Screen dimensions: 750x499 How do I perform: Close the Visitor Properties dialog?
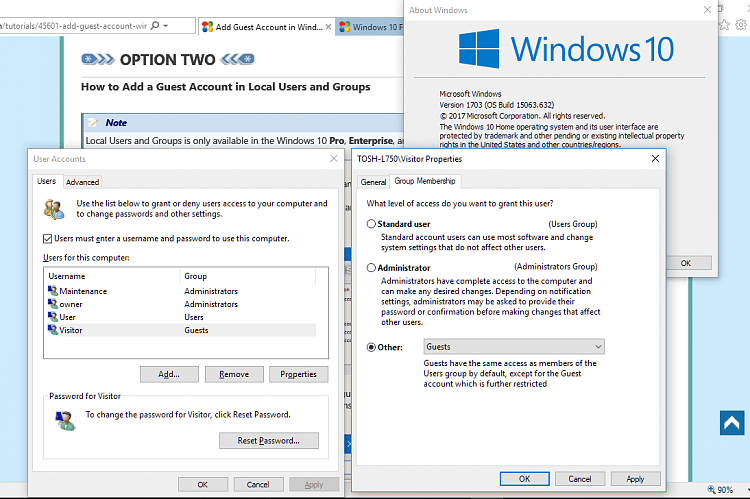coord(655,158)
